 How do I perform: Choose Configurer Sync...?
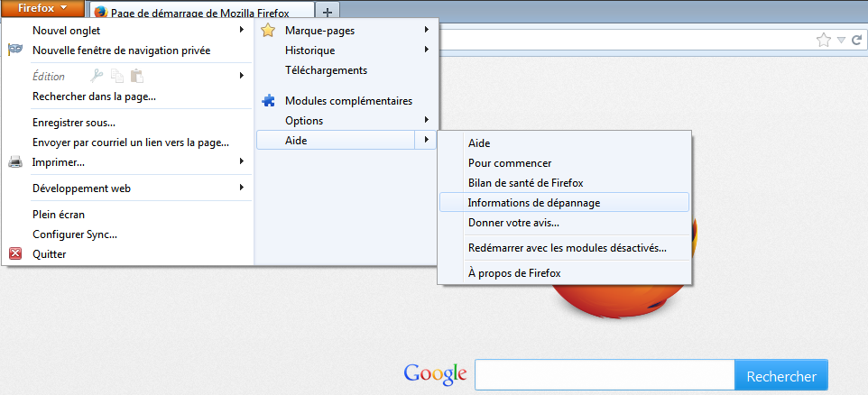point(75,234)
